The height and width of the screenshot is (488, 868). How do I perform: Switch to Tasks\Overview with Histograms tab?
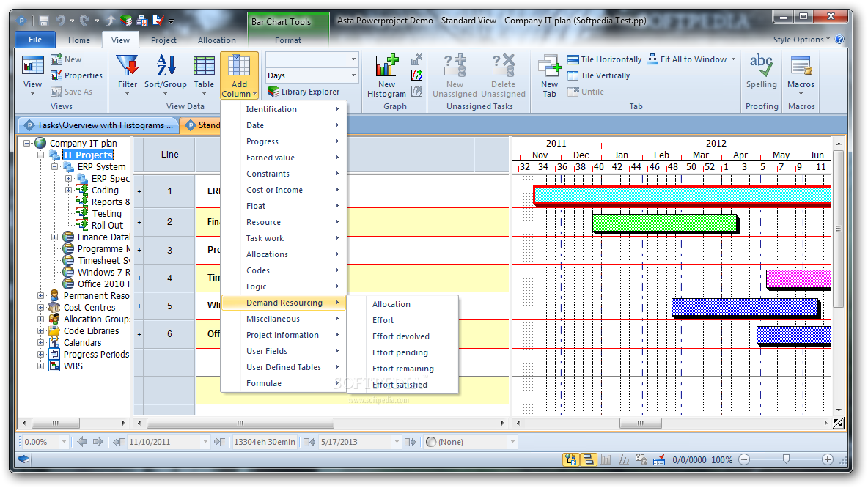coord(99,125)
